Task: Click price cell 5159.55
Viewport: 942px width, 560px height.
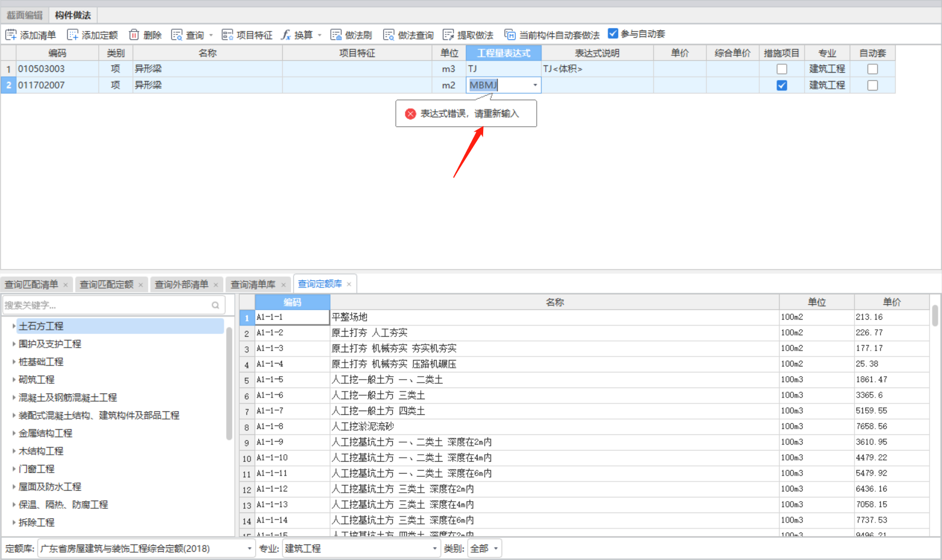Action: [x=891, y=411]
